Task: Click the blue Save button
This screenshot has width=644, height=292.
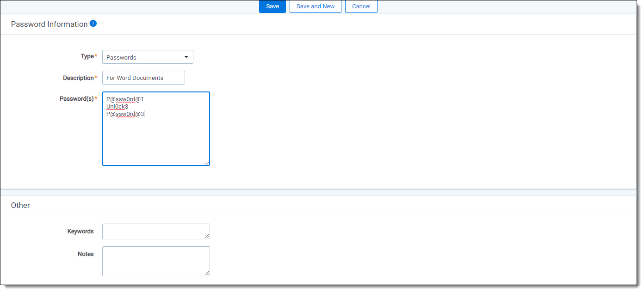Action: (x=272, y=6)
